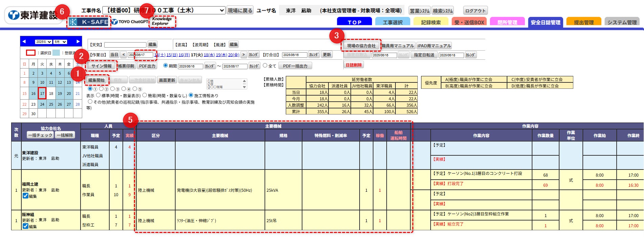Open カレンダ picker next to 2025/06/18
Image resolution: width=644 pixels, height=237 pixels.
[470, 55]
